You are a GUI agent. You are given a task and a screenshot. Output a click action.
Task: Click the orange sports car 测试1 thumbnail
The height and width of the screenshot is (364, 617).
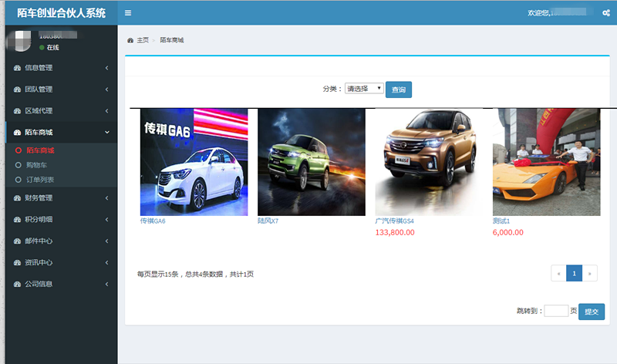click(x=547, y=162)
